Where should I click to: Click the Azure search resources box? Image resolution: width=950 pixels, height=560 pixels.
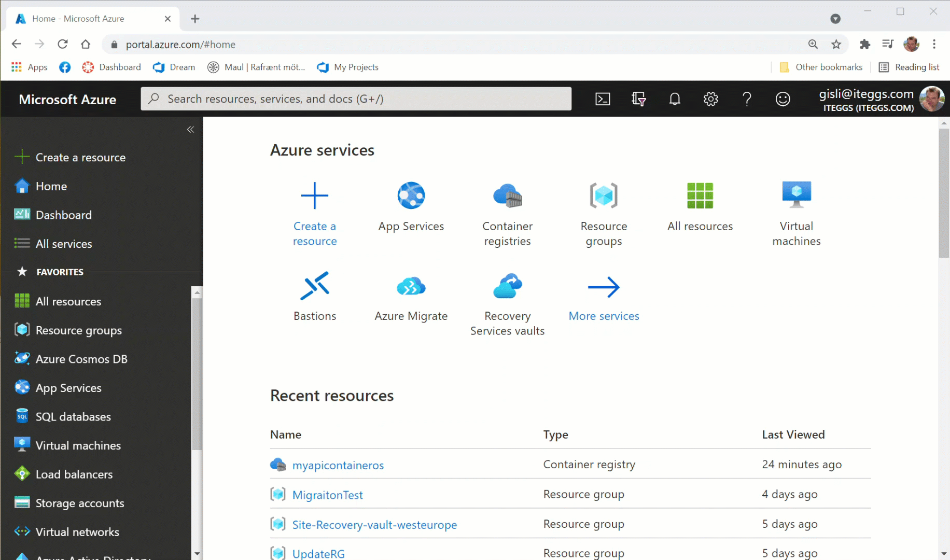[356, 99]
